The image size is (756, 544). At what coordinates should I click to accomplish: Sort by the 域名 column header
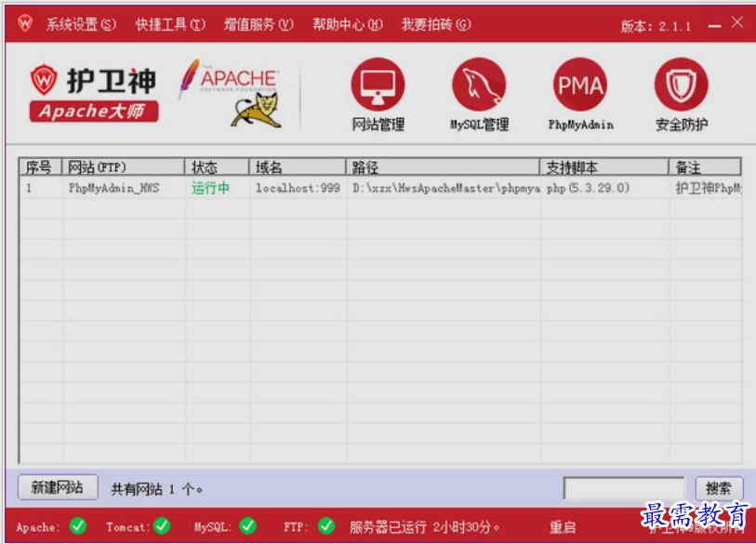(x=298, y=166)
